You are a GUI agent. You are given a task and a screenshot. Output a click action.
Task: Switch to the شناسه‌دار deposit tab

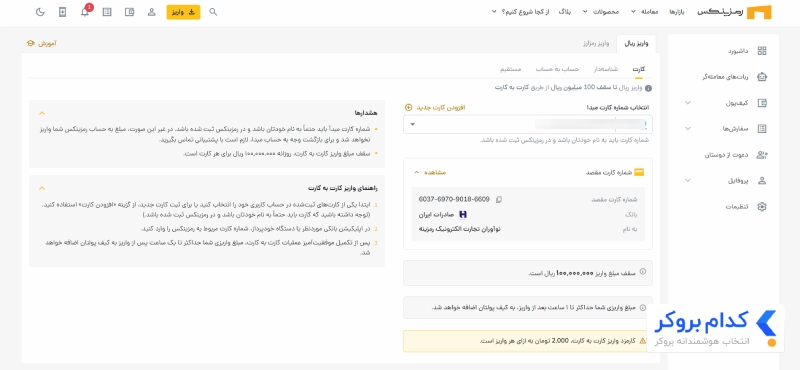(606, 69)
